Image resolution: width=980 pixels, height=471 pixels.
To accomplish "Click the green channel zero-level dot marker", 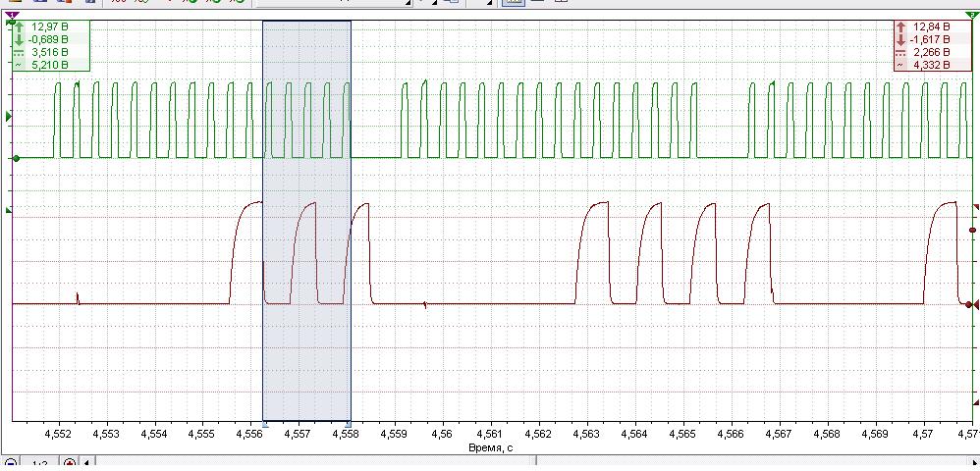I will pos(17,158).
